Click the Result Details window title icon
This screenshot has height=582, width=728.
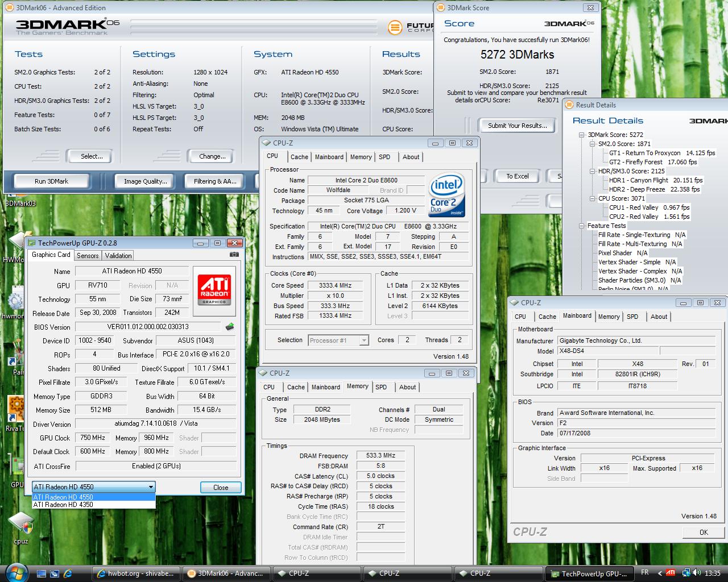pos(569,105)
